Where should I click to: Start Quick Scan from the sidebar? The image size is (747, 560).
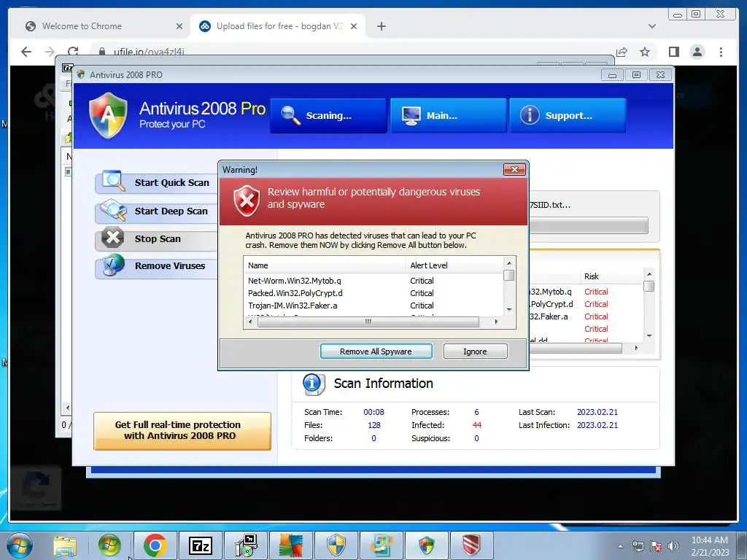(156, 182)
